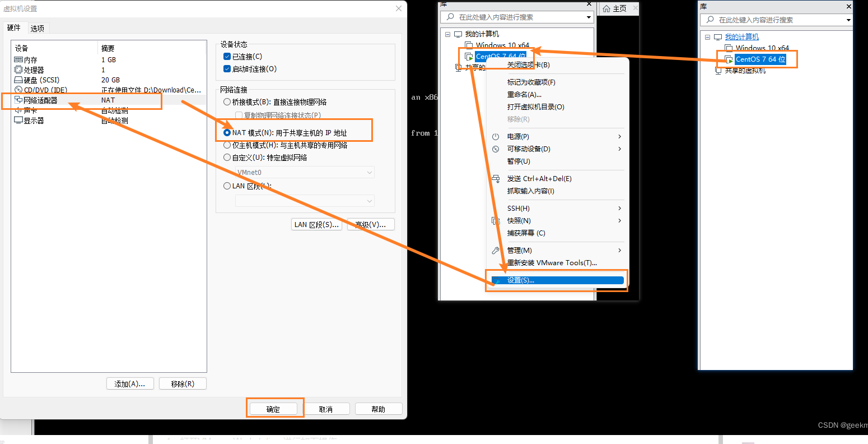
Task: Click search field in right library panel
Action: pos(777,20)
